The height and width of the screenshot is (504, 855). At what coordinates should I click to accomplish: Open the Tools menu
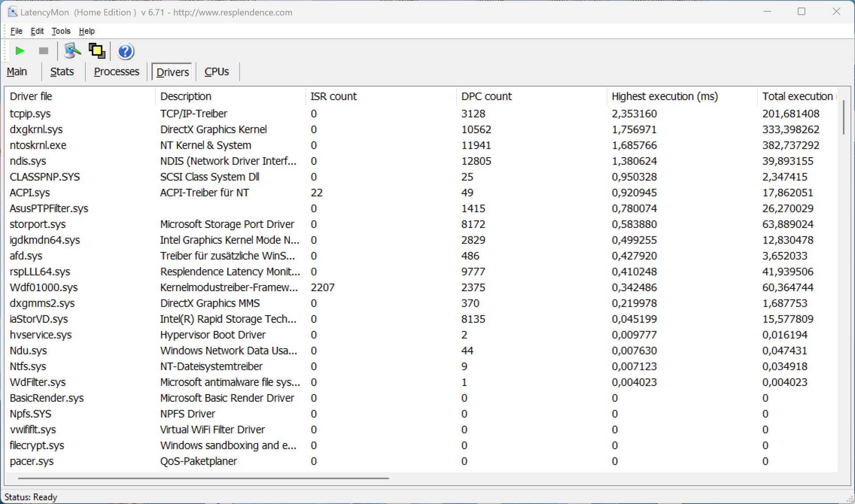tap(61, 31)
